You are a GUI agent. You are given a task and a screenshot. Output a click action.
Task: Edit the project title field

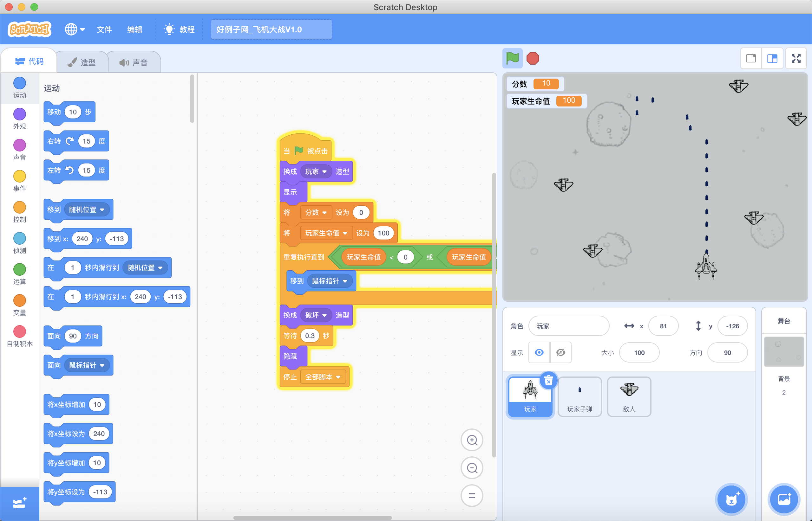[271, 29]
